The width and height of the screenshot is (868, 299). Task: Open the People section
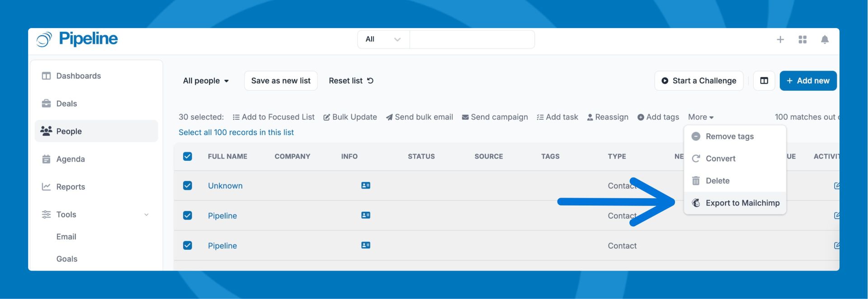tap(96, 131)
